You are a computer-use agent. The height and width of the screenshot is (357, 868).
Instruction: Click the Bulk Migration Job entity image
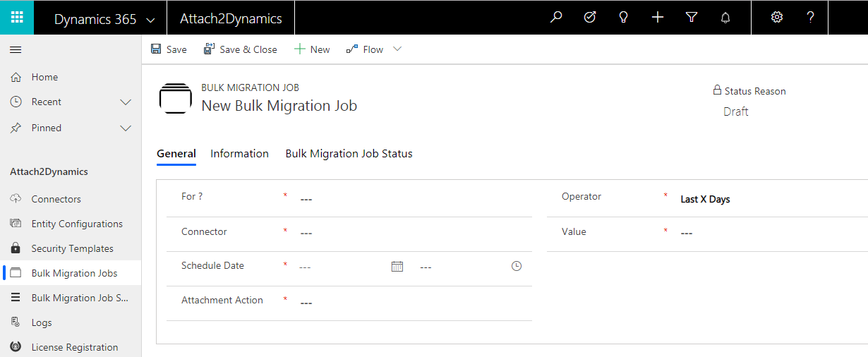pos(176,98)
